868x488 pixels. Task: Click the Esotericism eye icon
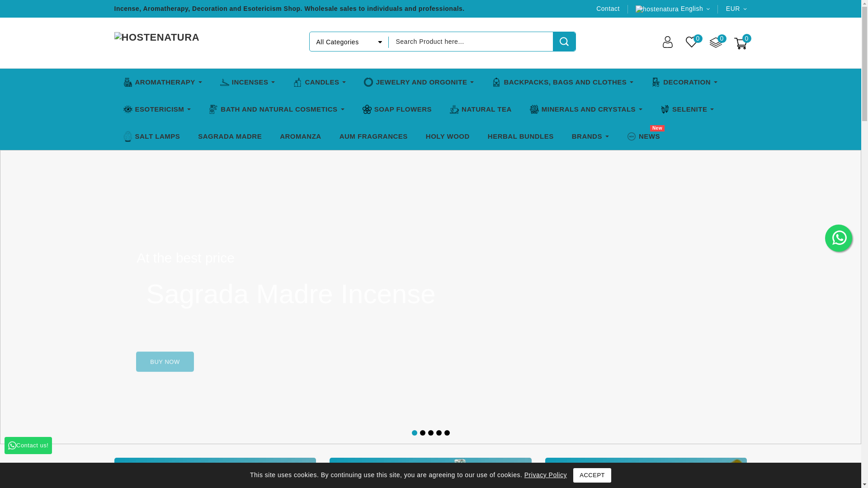tap(128, 109)
